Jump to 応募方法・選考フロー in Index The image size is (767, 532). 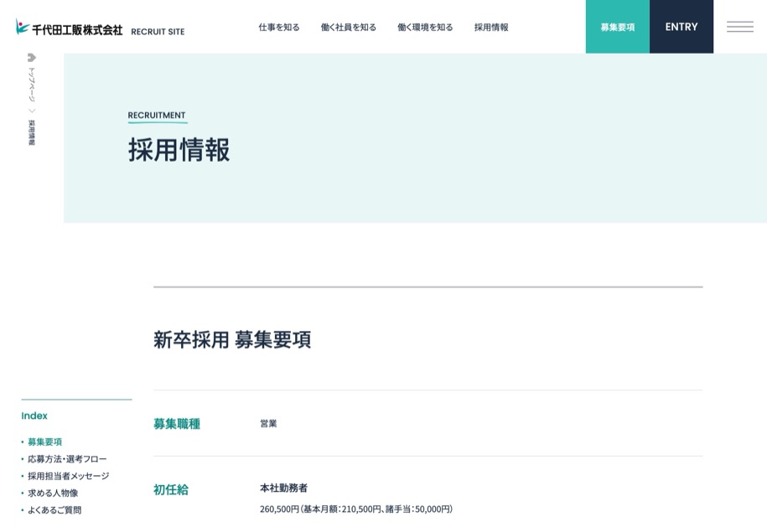point(67,459)
